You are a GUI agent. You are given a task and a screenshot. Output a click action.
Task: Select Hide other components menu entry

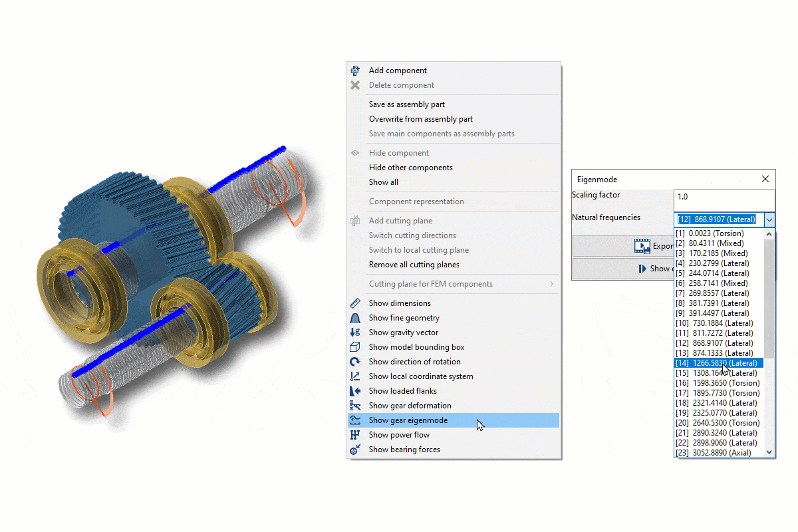pyautogui.click(x=411, y=168)
